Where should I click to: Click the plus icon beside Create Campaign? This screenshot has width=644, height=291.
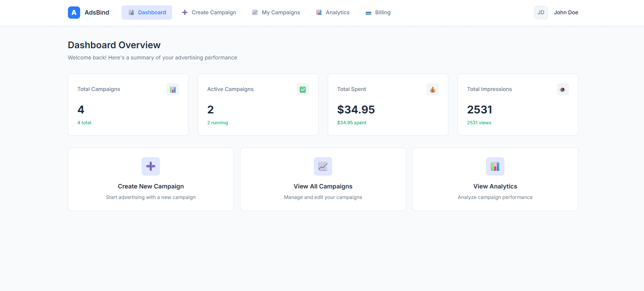(x=185, y=13)
